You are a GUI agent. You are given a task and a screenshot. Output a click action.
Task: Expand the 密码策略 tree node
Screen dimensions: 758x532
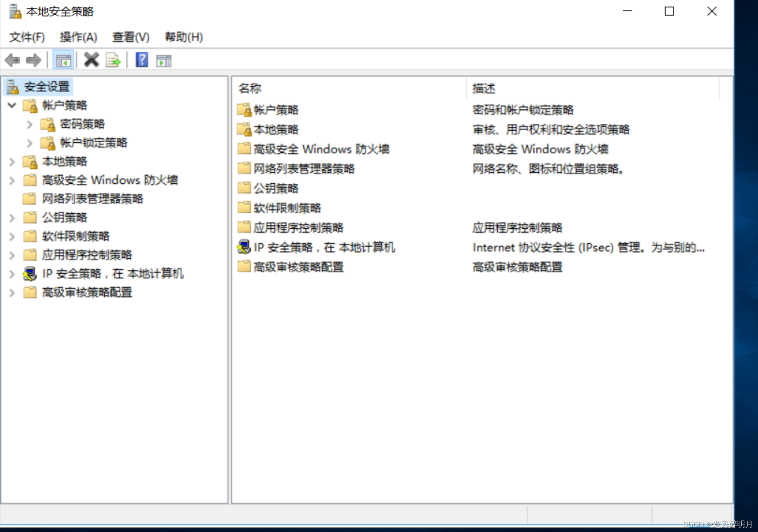(30, 124)
